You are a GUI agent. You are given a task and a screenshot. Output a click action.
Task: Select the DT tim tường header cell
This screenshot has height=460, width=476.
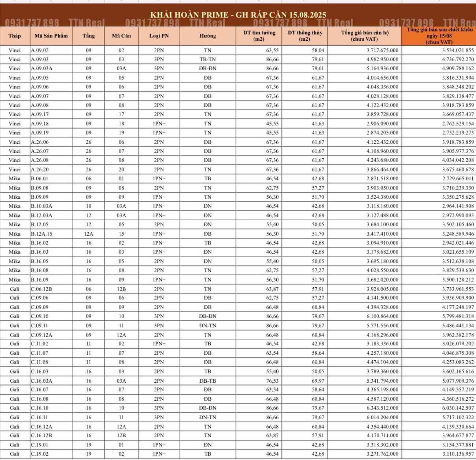[259, 36]
